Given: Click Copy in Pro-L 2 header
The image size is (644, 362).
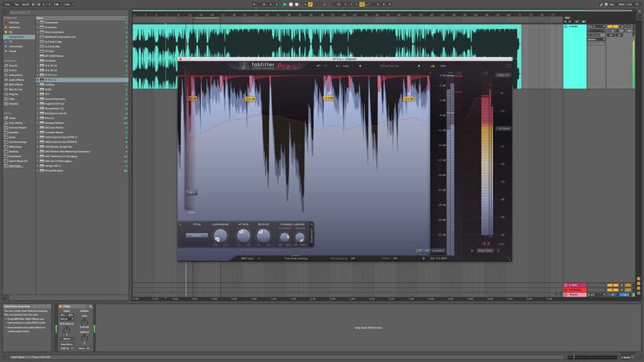Looking at the screenshot, I should pyautogui.click(x=346, y=65).
